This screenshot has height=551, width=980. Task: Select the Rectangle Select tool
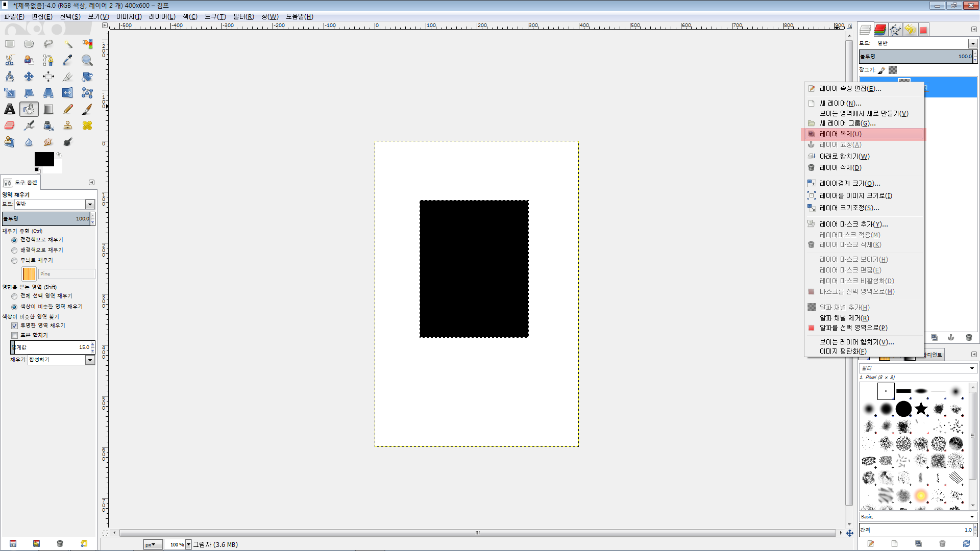(10, 44)
